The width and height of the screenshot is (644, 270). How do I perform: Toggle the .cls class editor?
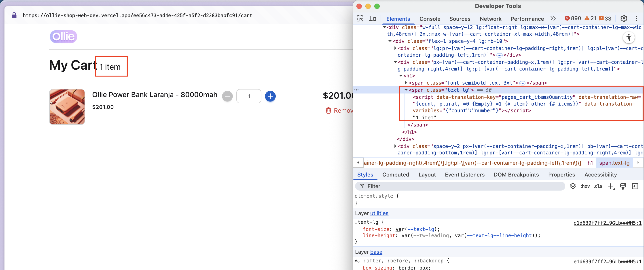[x=598, y=186]
